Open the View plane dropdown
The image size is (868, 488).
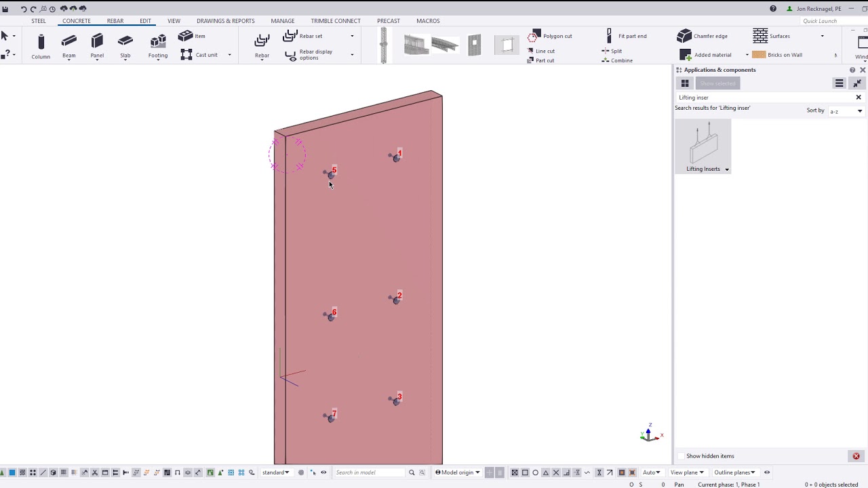click(x=687, y=472)
